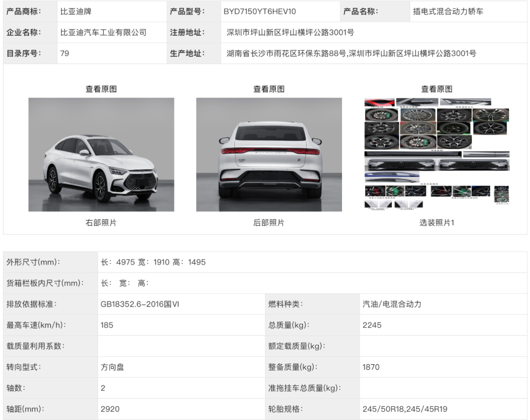Viewport: 530px width, 420px height.
Task: Click the 外形尺寸(mm) label
Action: (x=33, y=262)
